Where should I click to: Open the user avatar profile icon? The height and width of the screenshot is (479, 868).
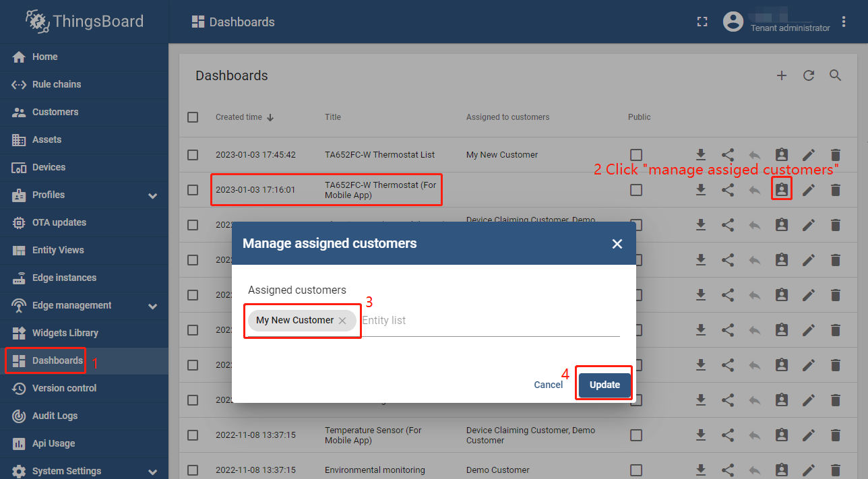[x=733, y=22]
